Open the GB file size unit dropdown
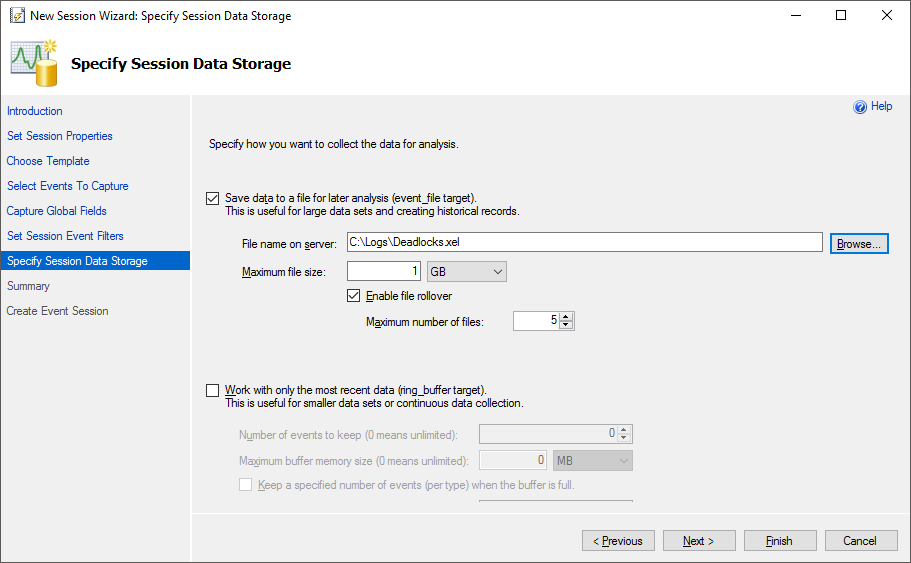Screen dimensions: 911x563 point(467,271)
